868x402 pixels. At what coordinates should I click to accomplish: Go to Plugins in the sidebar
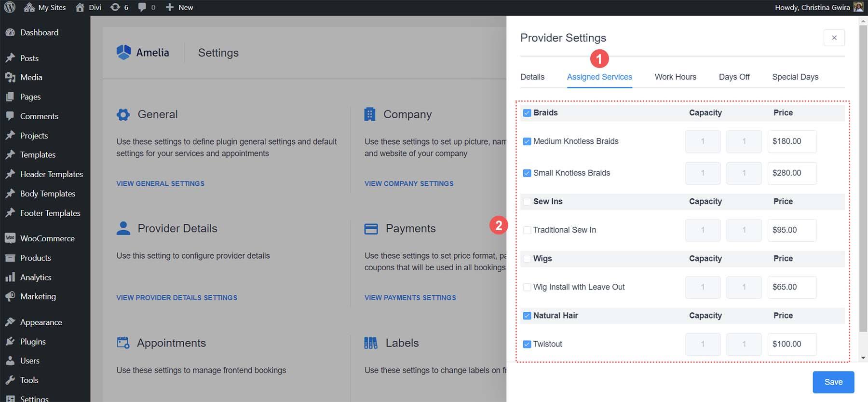pos(33,341)
